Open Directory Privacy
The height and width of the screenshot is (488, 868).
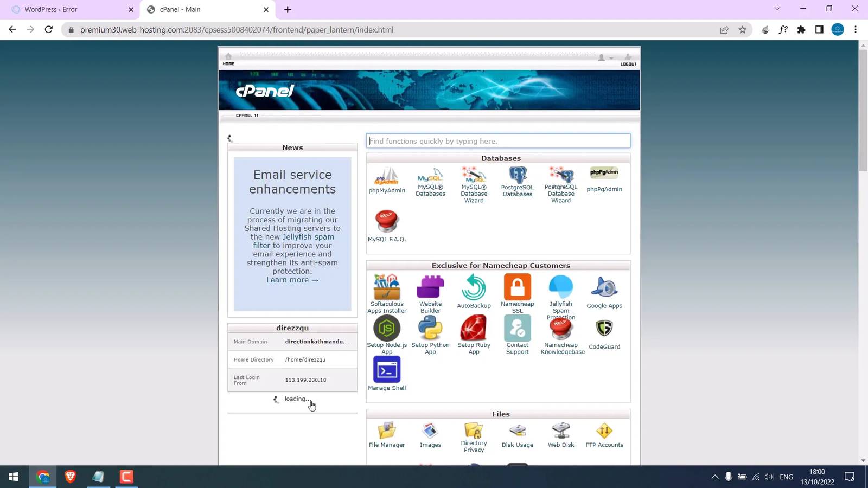click(474, 438)
